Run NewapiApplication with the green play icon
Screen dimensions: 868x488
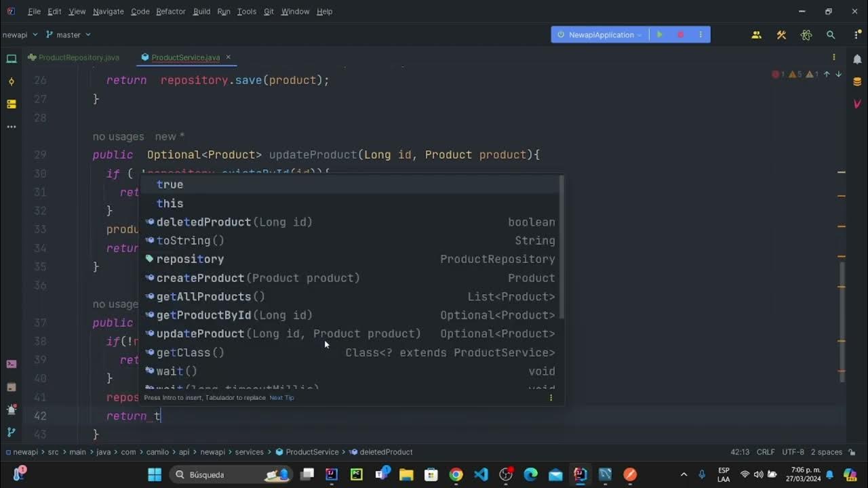click(659, 35)
